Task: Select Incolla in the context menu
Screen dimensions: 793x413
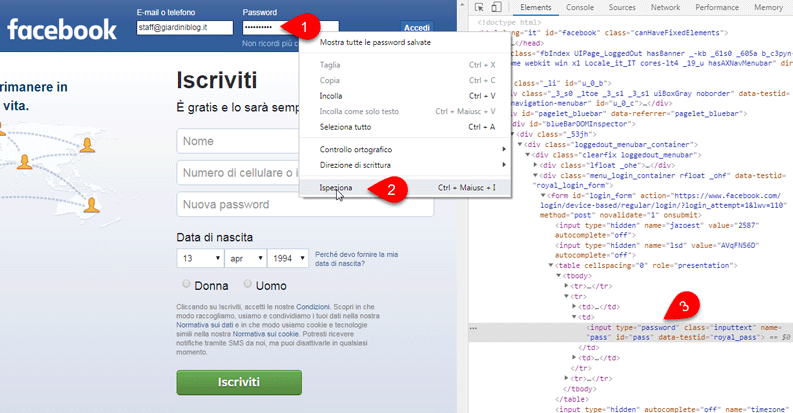Action: click(x=405, y=96)
